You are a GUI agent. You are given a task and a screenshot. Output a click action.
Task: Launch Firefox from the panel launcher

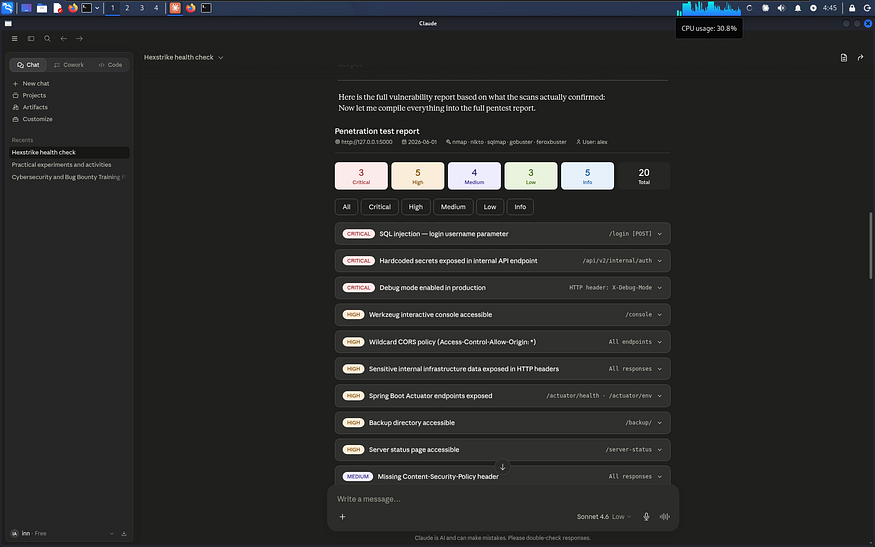pos(73,8)
